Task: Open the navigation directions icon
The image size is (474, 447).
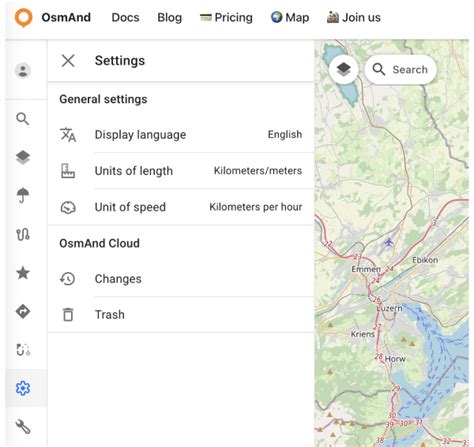Action: pyautogui.click(x=23, y=311)
